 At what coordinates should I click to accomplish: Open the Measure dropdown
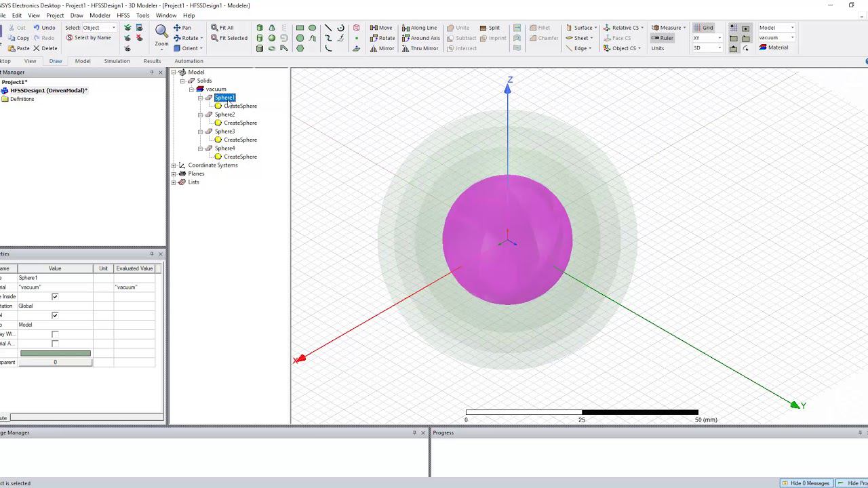pos(669,28)
